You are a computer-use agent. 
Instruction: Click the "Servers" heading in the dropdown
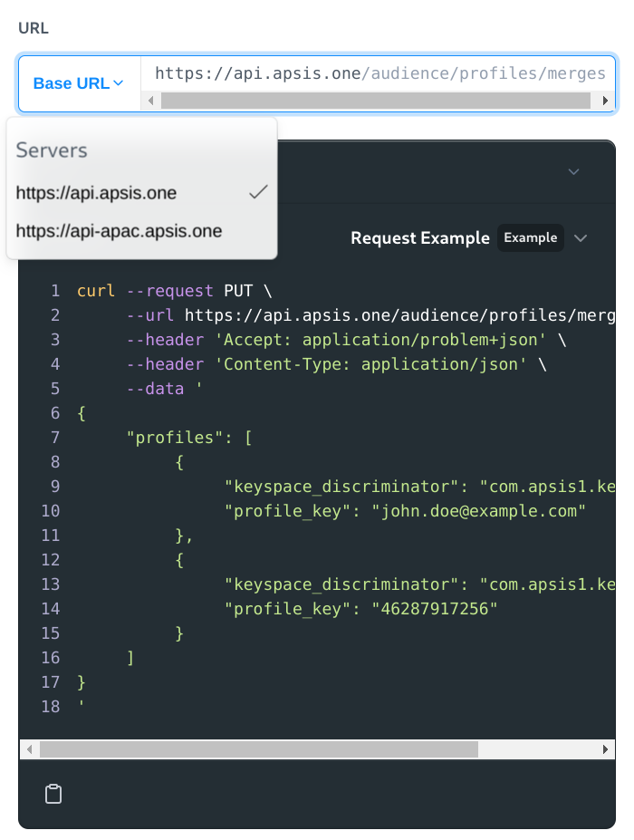tap(52, 150)
